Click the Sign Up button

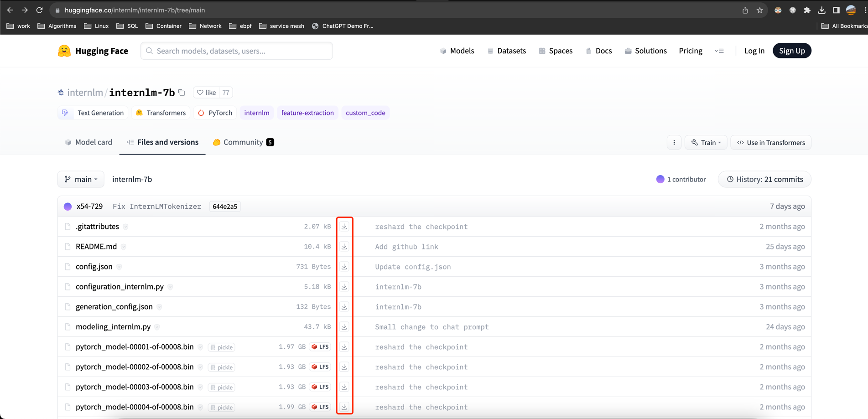[792, 51]
